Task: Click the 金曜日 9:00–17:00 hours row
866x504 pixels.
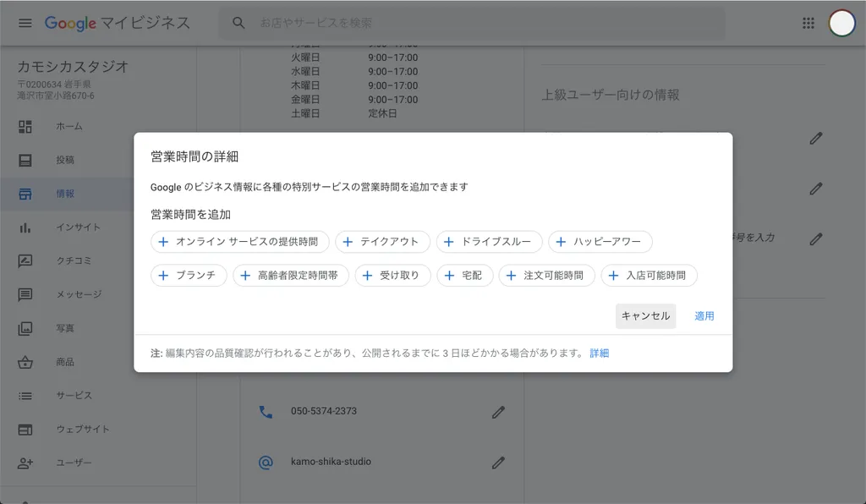Action: point(354,100)
